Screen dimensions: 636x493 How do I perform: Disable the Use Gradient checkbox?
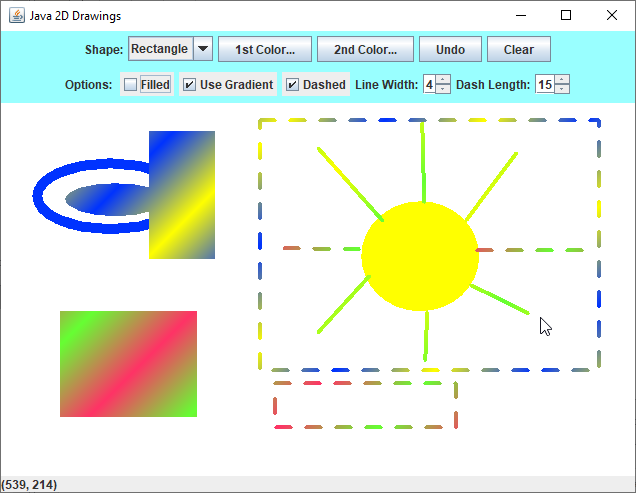tap(189, 84)
